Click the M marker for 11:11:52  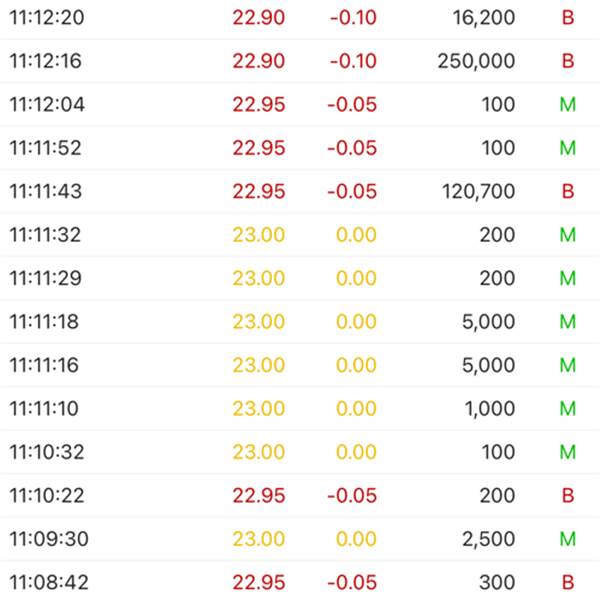567,148
